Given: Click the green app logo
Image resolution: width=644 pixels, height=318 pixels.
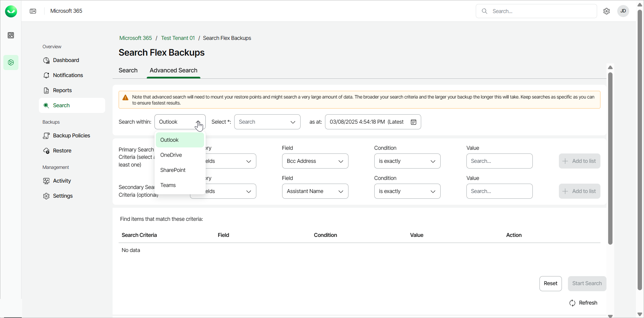Looking at the screenshot, I should tap(11, 11).
